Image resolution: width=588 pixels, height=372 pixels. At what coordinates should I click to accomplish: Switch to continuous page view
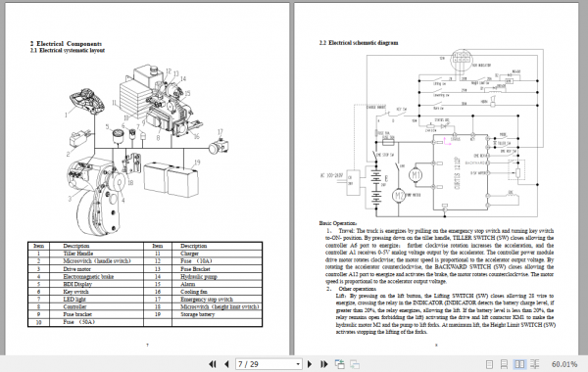click(504, 364)
